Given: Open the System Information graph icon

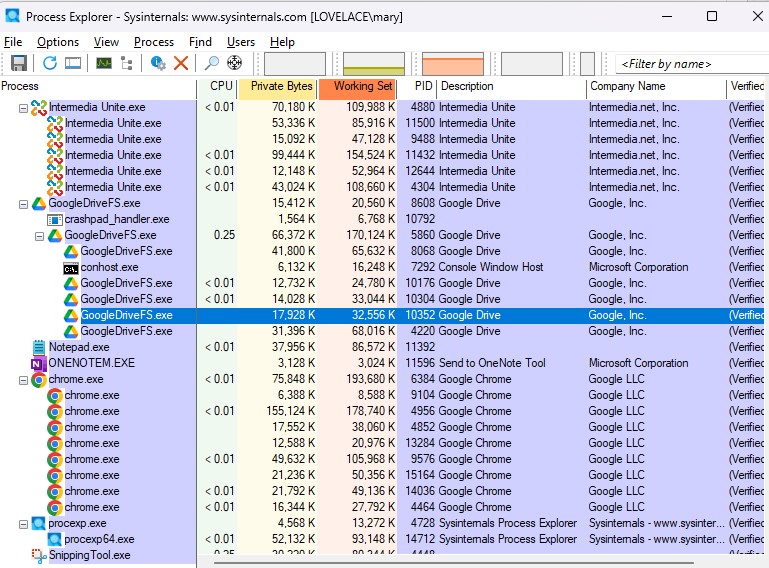Looking at the screenshot, I should point(103,63).
